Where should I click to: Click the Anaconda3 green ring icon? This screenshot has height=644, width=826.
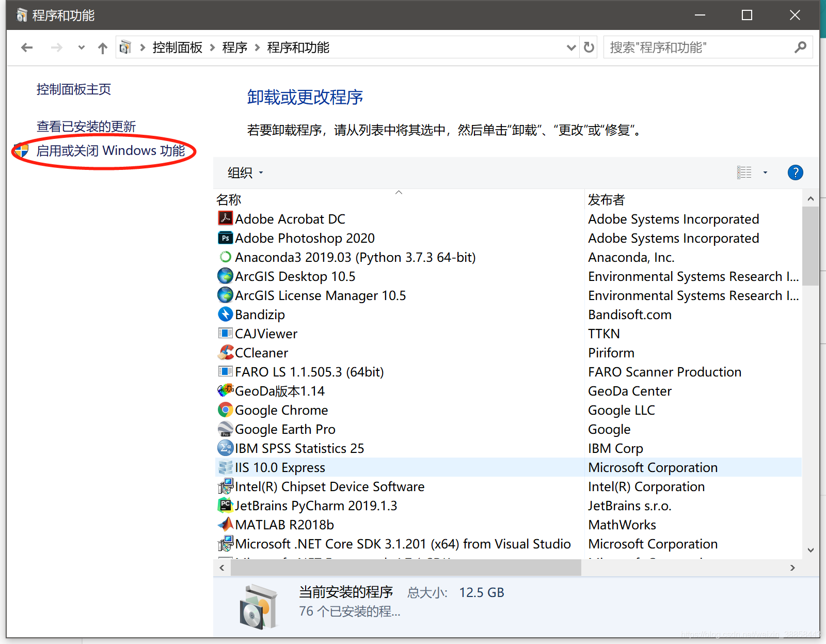225,257
